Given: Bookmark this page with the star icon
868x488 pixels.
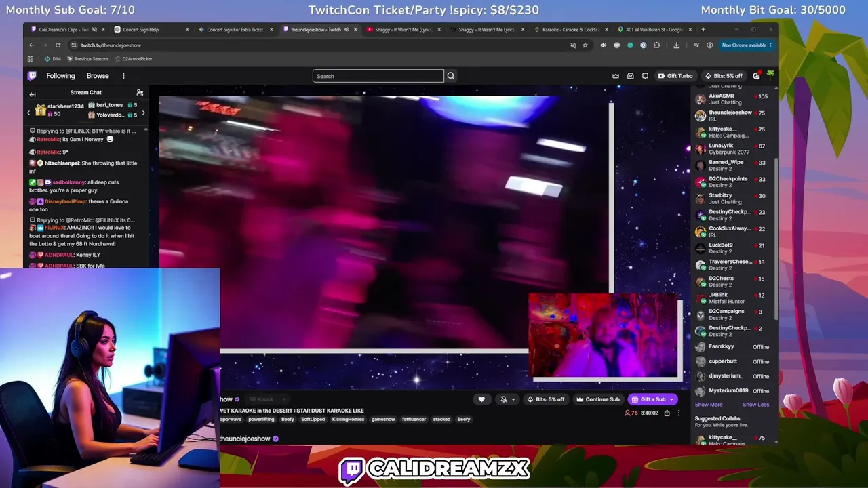Looking at the screenshot, I should coord(585,45).
